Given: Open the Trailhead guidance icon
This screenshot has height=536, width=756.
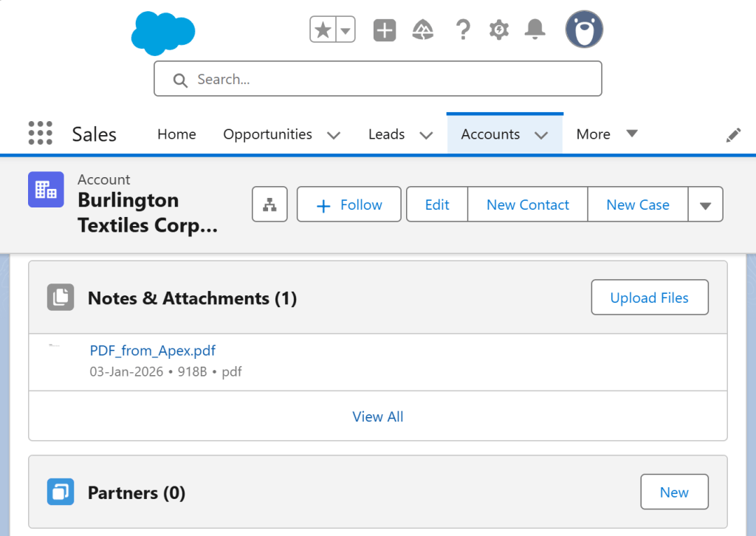Looking at the screenshot, I should point(423,30).
